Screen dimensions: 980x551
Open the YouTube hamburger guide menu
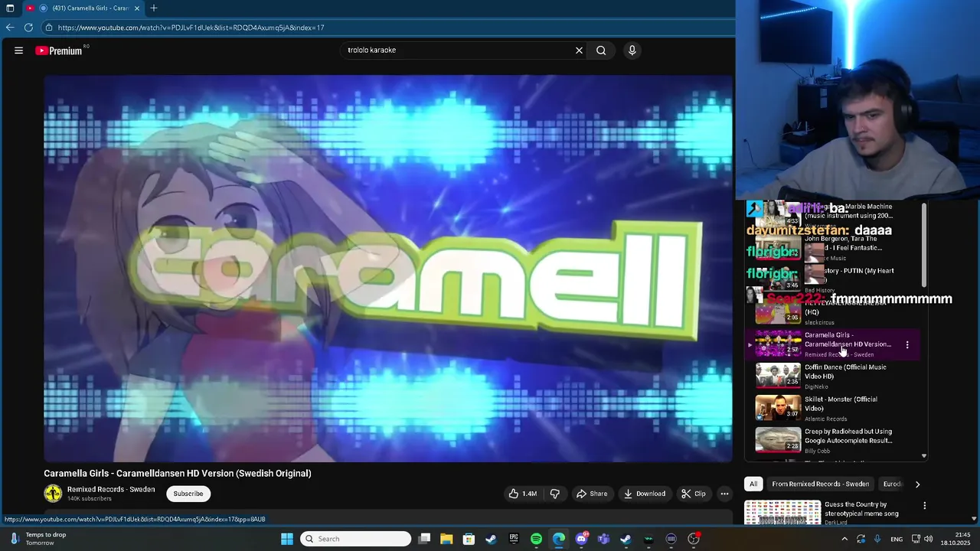pyautogui.click(x=18, y=51)
